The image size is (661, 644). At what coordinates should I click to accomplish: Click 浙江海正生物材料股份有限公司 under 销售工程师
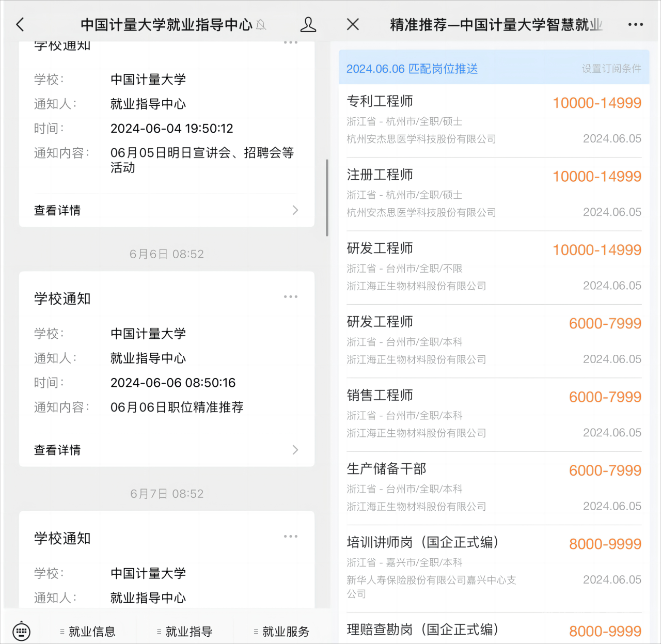(x=416, y=433)
